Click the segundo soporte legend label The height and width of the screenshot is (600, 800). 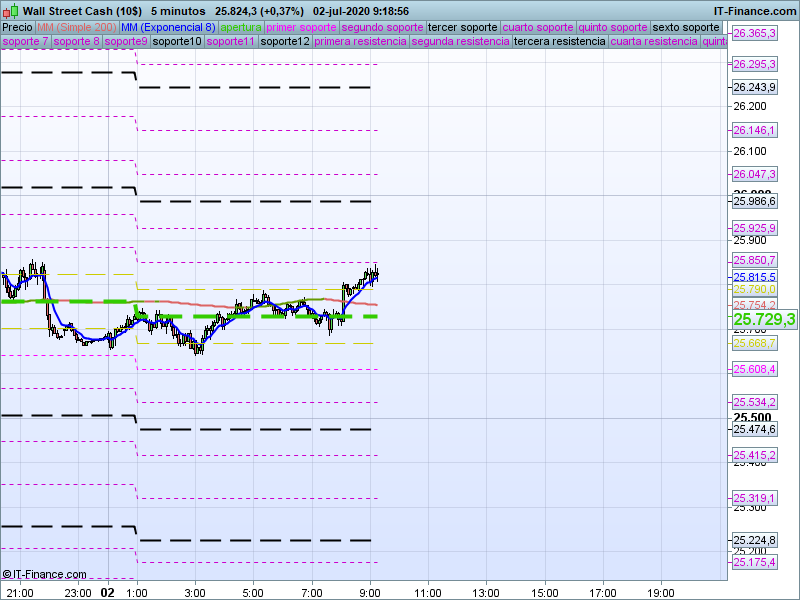383,27
